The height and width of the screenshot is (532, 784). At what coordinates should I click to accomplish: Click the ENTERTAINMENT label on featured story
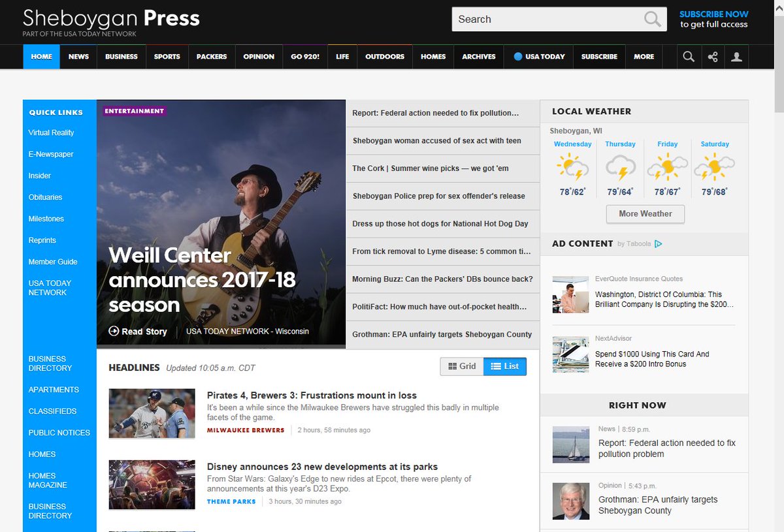point(134,111)
